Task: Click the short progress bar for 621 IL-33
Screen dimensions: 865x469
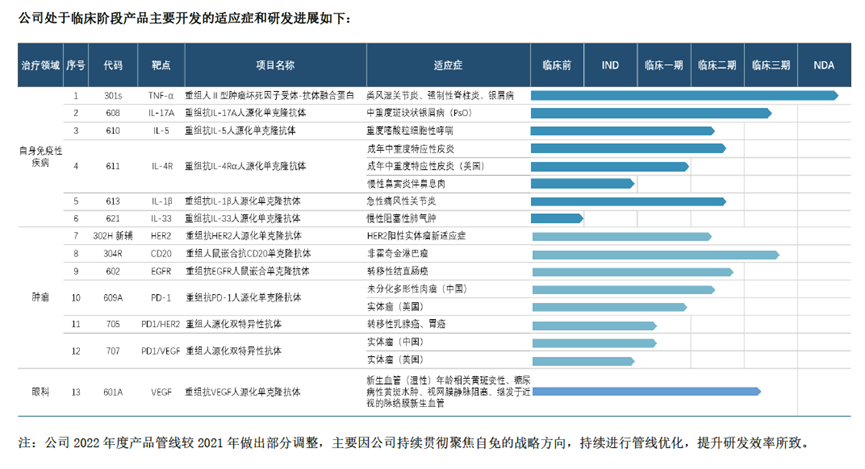Action: [x=556, y=218]
